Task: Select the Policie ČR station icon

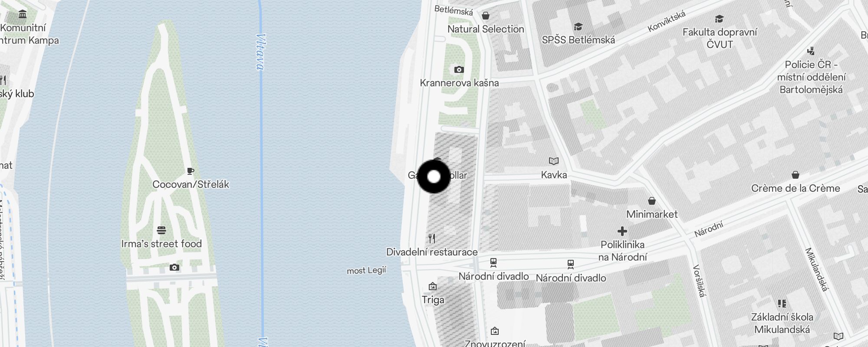Action: click(x=811, y=51)
